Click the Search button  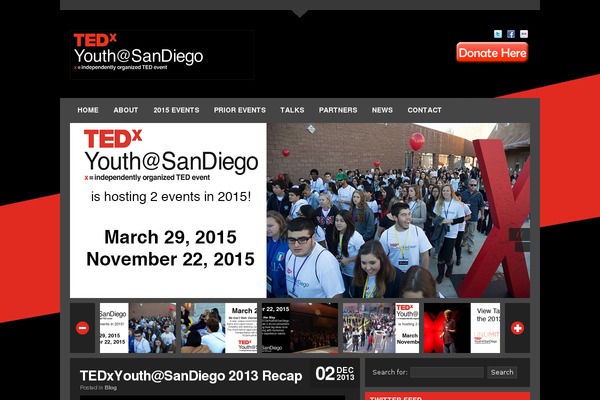502,372
